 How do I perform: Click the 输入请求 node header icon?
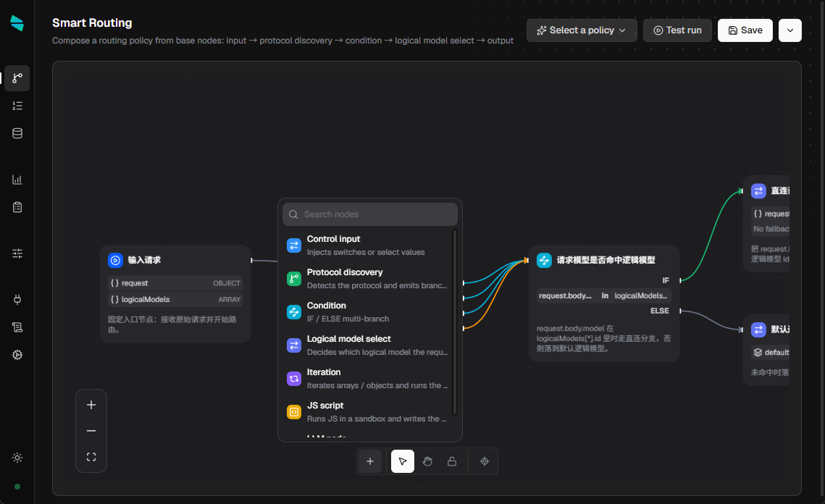(115, 260)
